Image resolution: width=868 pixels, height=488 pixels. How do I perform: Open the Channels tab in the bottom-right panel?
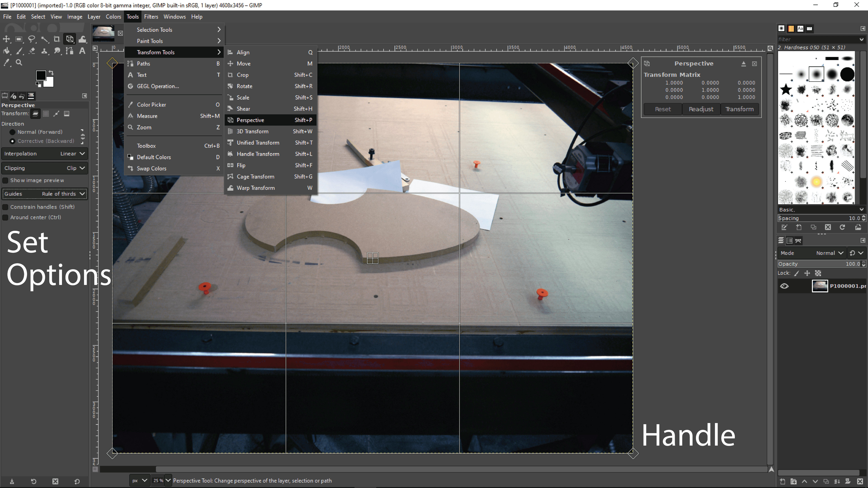coord(790,240)
